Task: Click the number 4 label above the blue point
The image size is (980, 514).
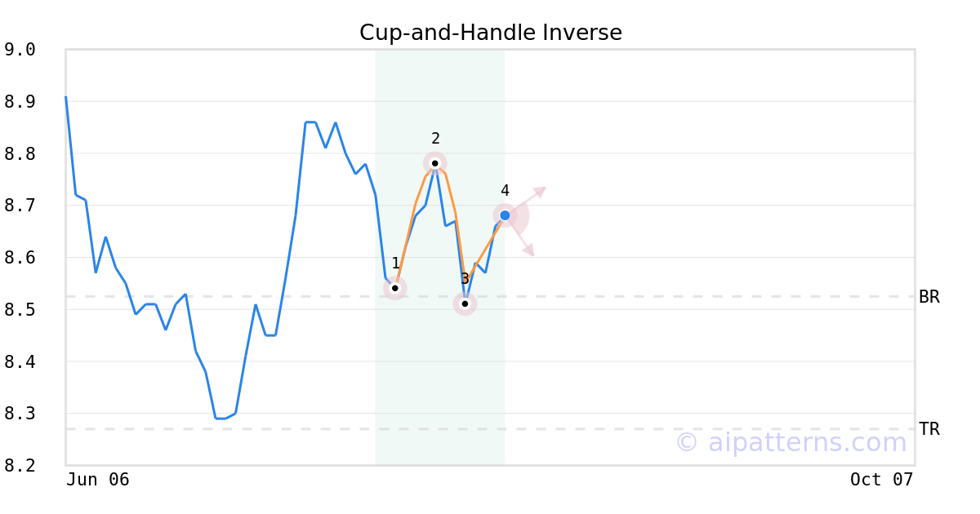Action: pos(505,191)
